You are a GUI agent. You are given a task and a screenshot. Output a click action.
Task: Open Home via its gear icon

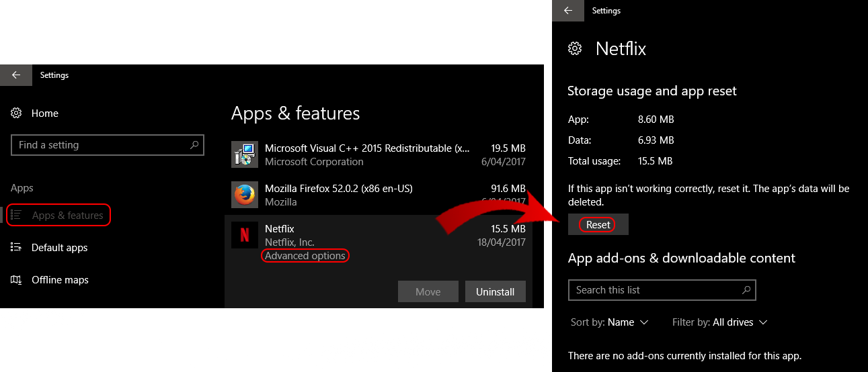[x=17, y=113]
